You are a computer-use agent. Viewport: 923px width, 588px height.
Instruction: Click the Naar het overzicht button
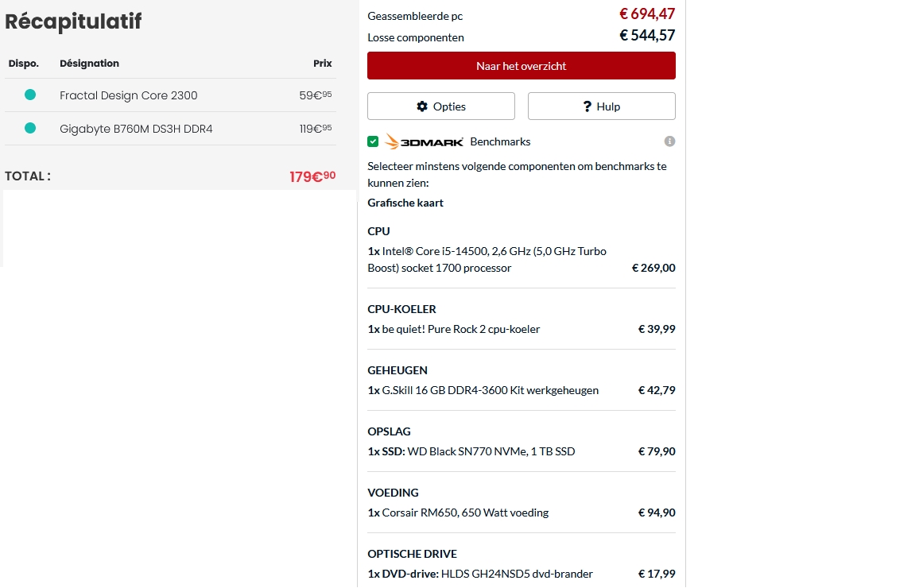521,66
